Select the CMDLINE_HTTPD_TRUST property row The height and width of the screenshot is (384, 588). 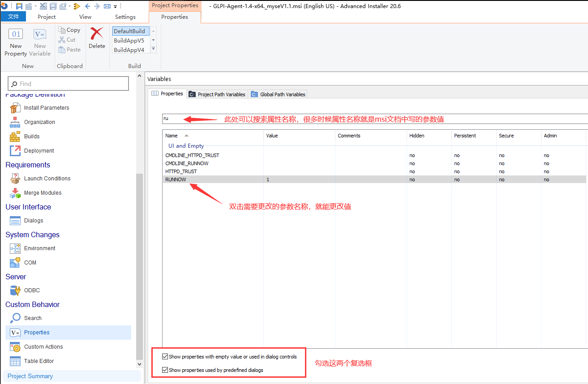[374, 155]
